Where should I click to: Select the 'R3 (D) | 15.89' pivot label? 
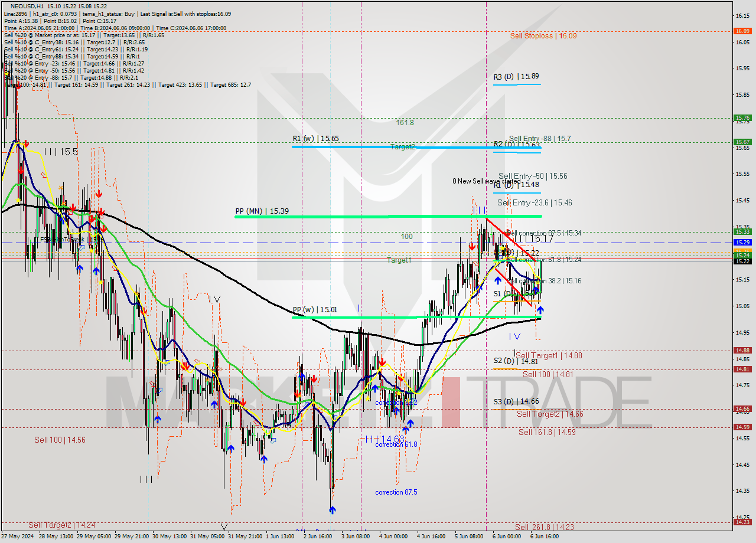[x=516, y=77]
